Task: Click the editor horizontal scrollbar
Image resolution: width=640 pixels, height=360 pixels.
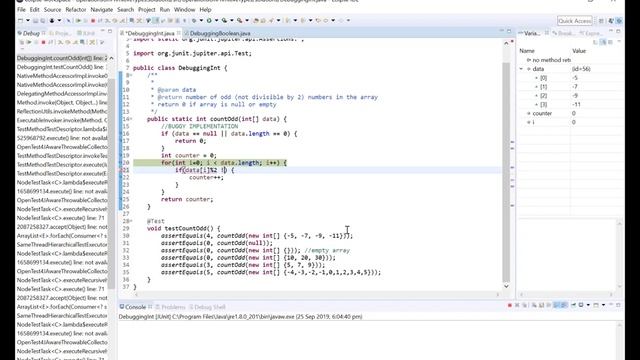Action: tap(316, 294)
